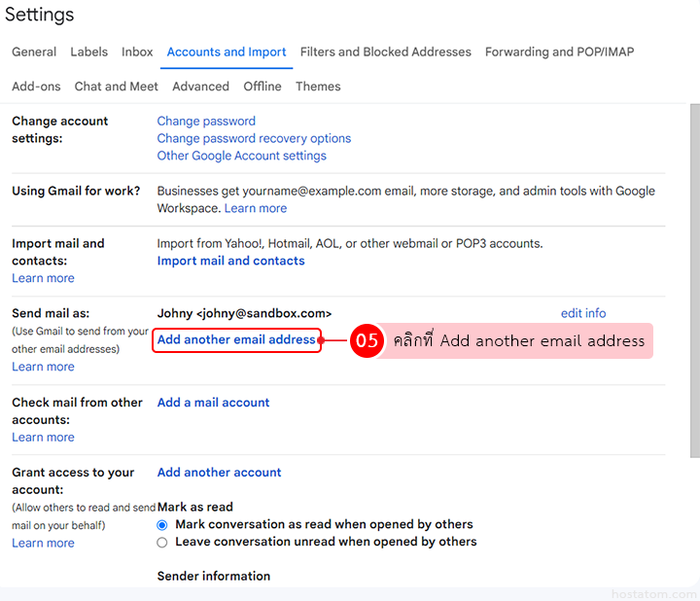Image resolution: width=700 pixels, height=601 pixels.
Task: Open Learn more under Send mail as
Action: tap(43, 367)
